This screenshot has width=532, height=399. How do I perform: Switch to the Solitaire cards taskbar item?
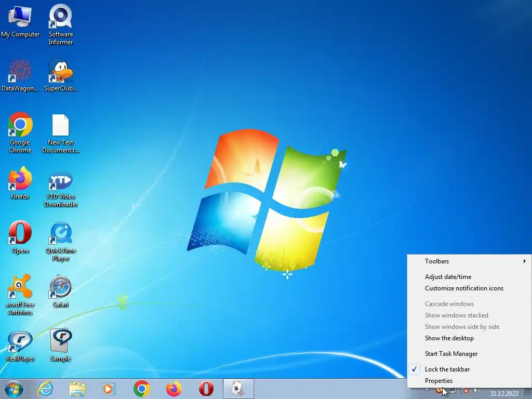(x=238, y=389)
